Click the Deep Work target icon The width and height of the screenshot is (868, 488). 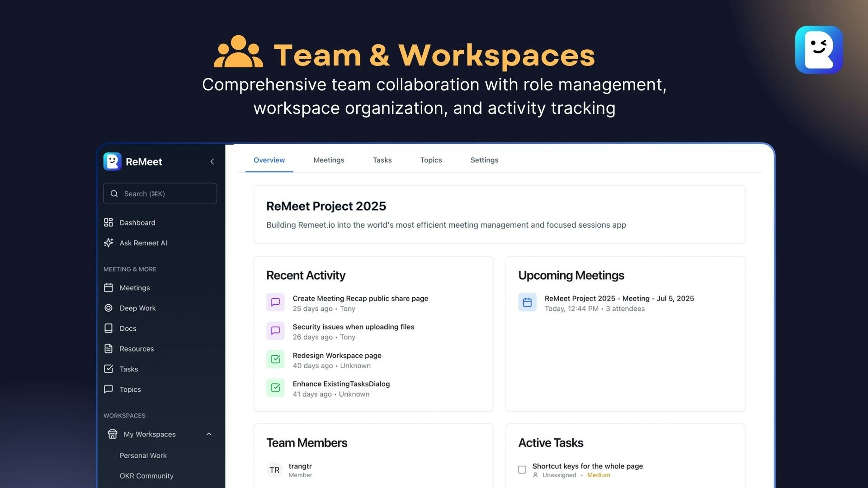108,308
